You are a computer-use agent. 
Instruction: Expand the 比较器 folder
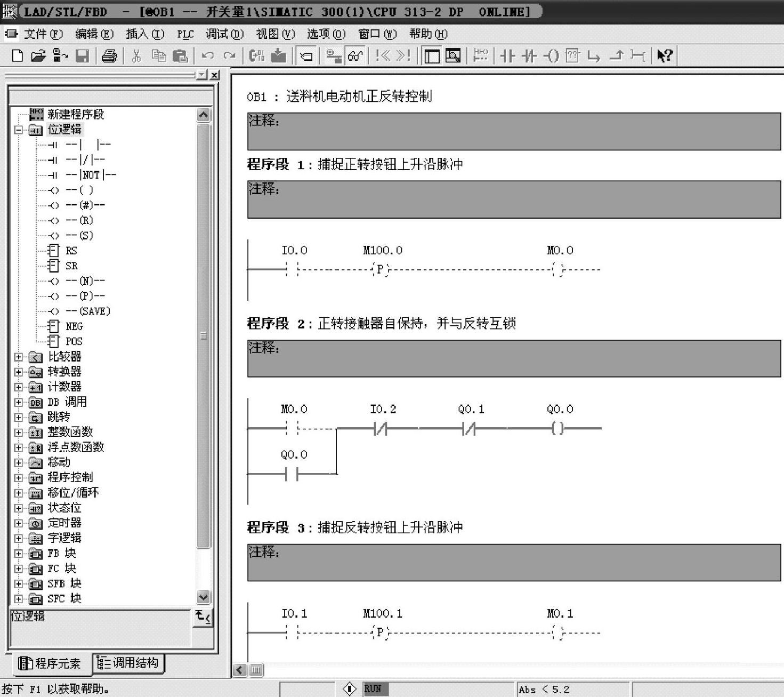[19, 357]
